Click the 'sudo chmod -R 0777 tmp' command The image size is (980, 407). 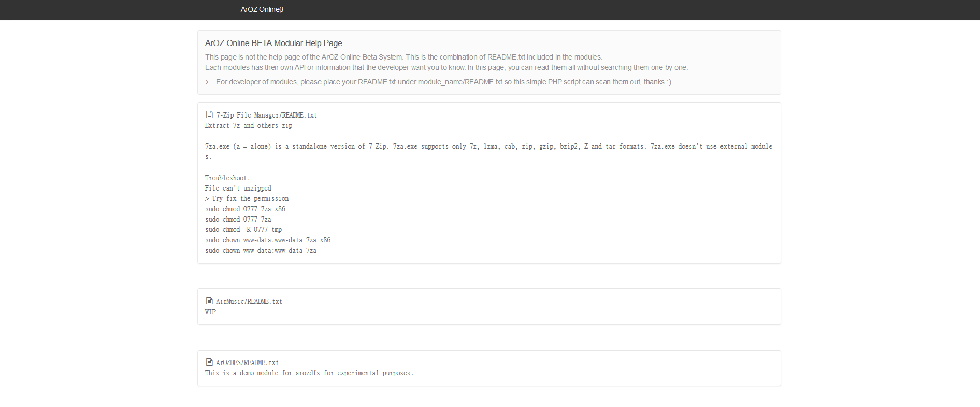pos(243,230)
